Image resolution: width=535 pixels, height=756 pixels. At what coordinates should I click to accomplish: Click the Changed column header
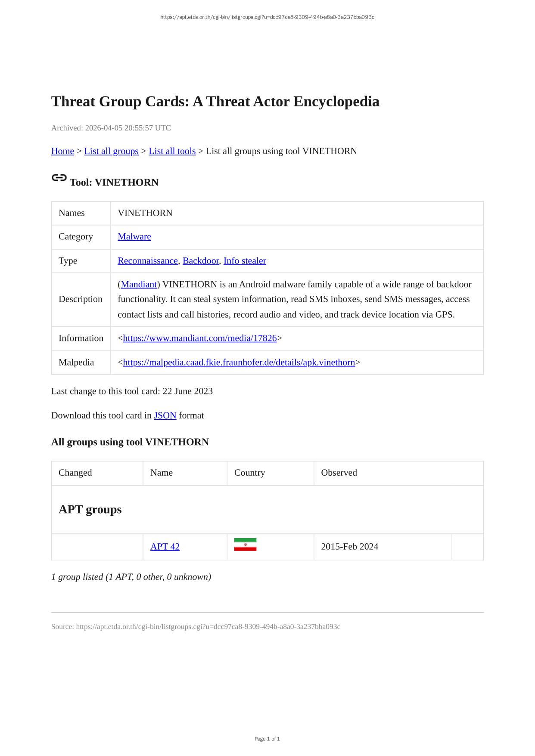point(75,473)
